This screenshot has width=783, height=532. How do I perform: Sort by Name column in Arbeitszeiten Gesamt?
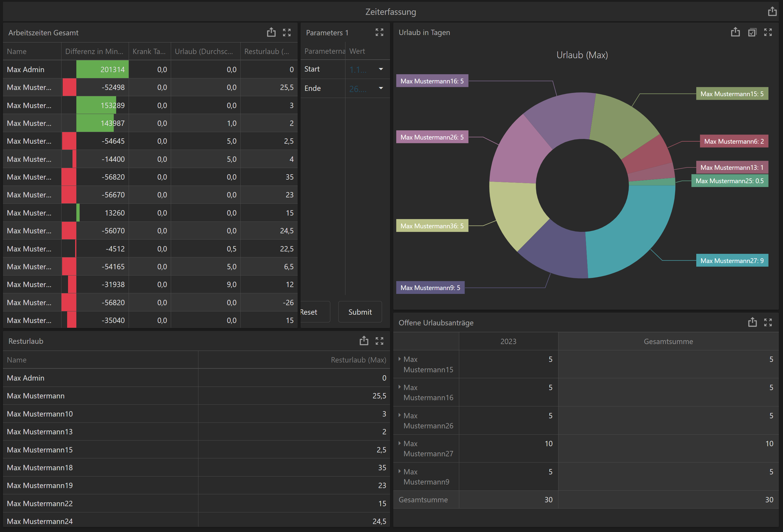[x=32, y=51]
